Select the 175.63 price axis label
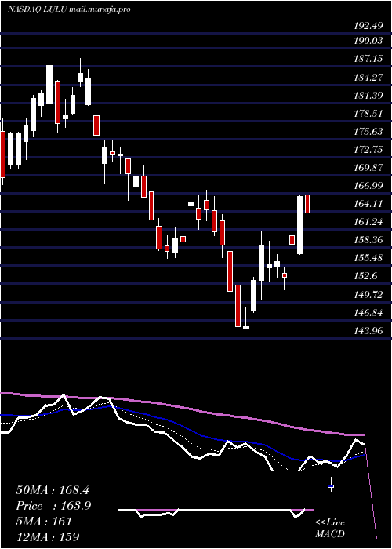This screenshot has width=392, height=549. pos(368,131)
